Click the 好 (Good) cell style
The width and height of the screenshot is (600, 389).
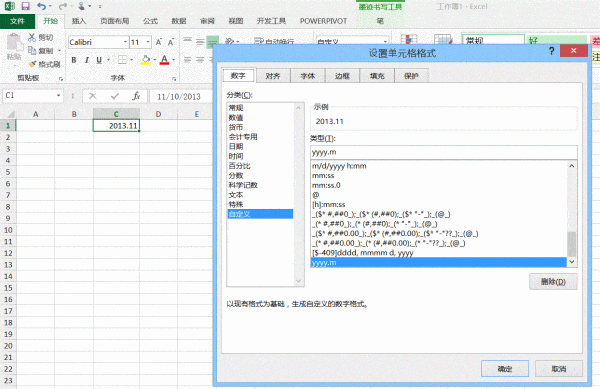[x=556, y=40]
